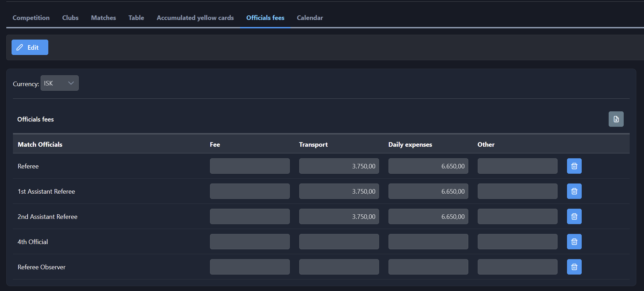This screenshot has width=644, height=291.
Task: Click Referee Observer Other input field
Action: [517, 267]
